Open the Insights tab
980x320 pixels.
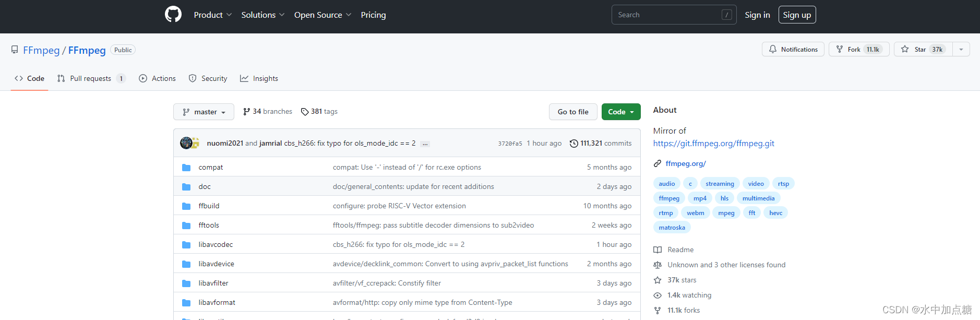coord(259,78)
